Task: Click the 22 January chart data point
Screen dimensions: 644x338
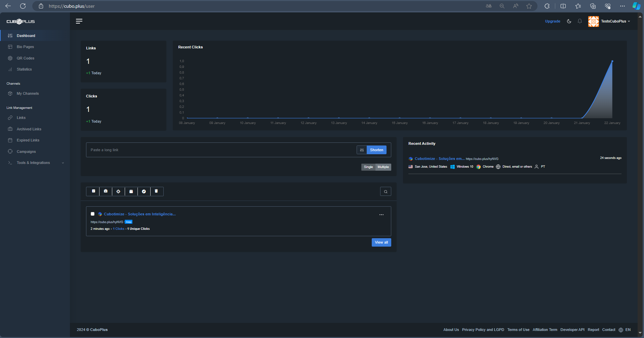Action: (612, 61)
